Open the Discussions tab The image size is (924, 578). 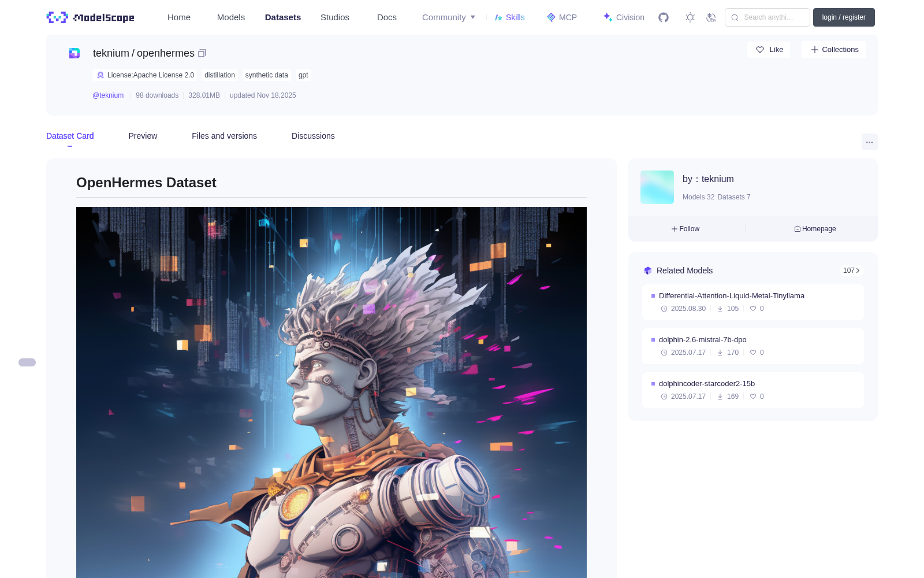pos(313,136)
